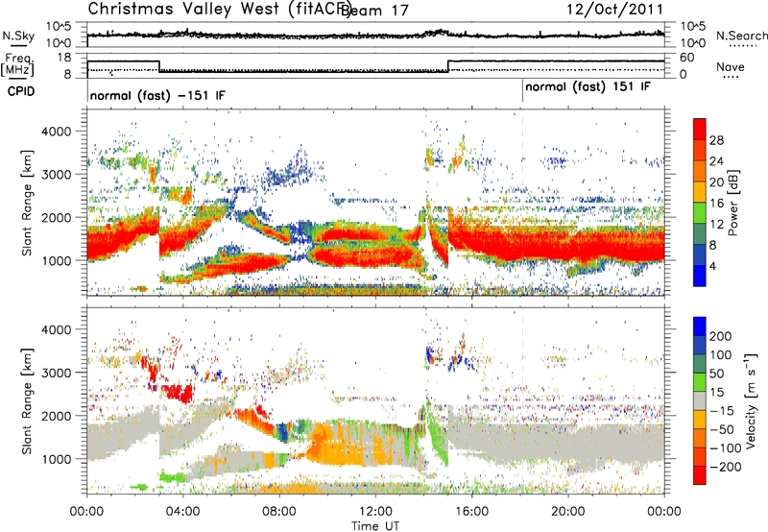The height and width of the screenshot is (532, 768).
Task: Click the '4' tick on Power colorbar
Action: coord(713,266)
